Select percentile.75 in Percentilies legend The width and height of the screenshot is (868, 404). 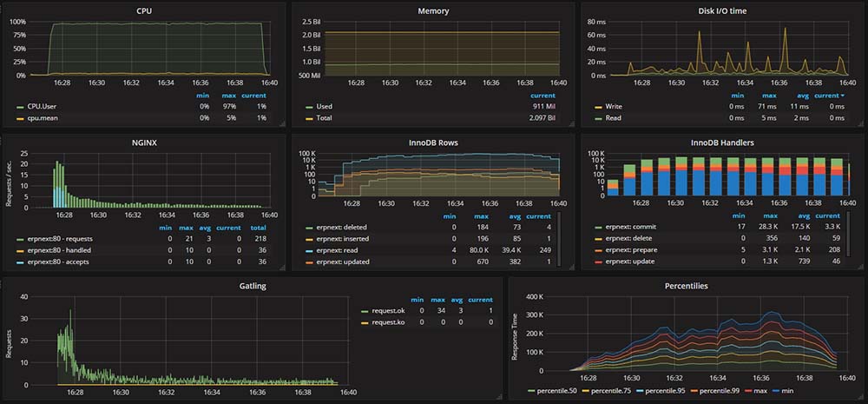tap(609, 391)
